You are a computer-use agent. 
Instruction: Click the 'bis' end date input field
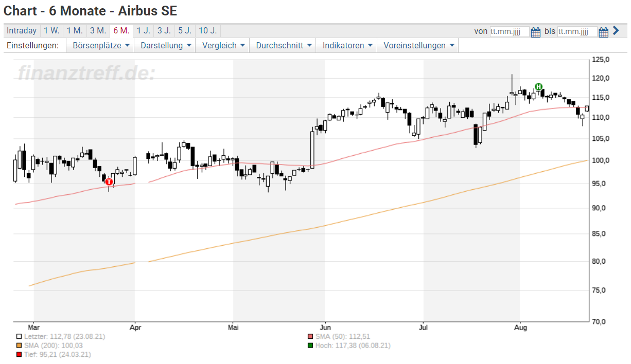pyautogui.click(x=577, y=31)
